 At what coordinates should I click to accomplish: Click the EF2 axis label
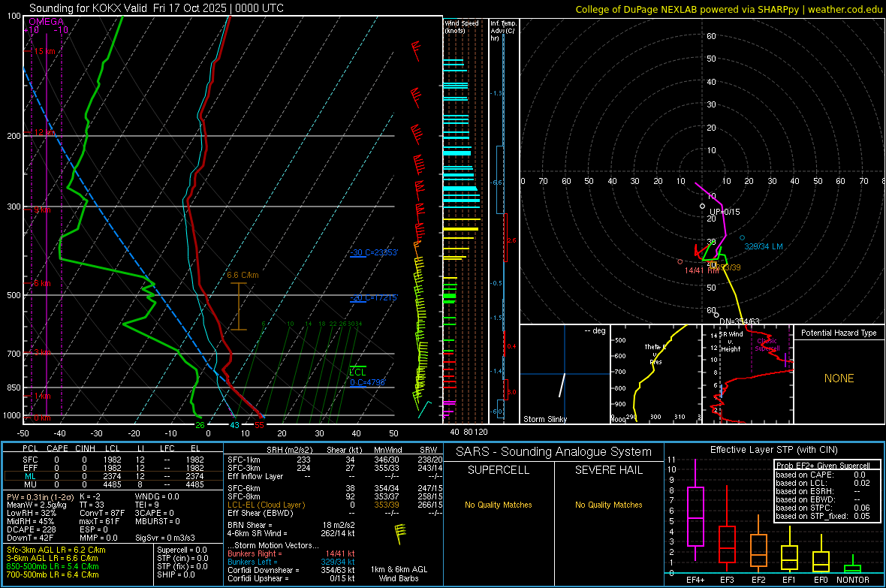[x=758, y=580]
